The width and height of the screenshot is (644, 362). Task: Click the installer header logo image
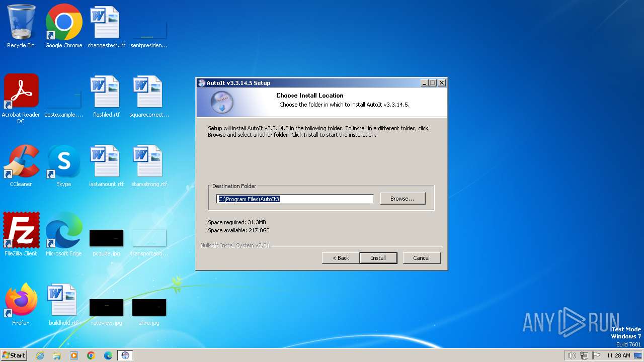(x=222, y=103)
